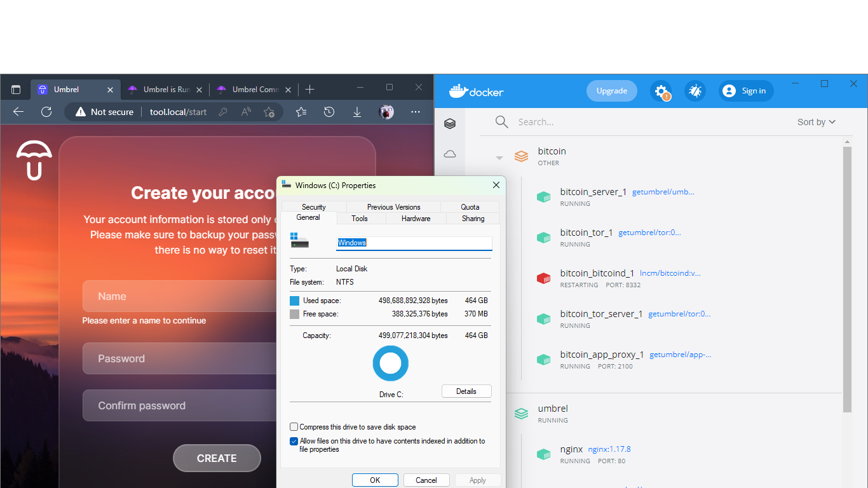Click bitcoin_server_1 container icon
This screenshot has height=488, width=868.
(543, 197)
